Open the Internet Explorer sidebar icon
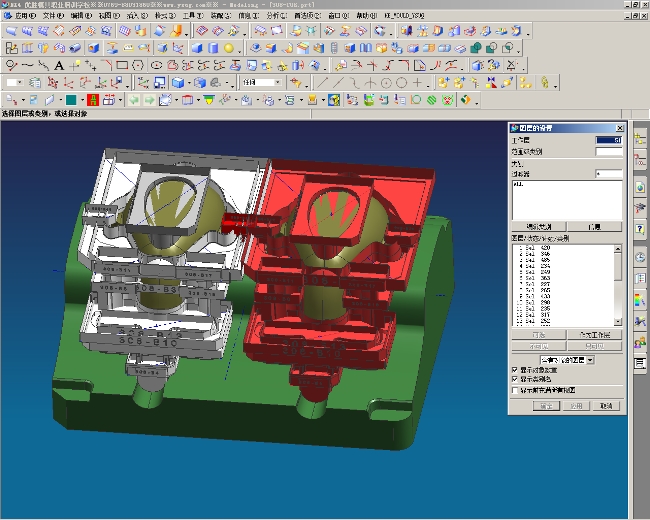This screenshot has width=650, height=520. pyautogui.click(x=640, y=187)
